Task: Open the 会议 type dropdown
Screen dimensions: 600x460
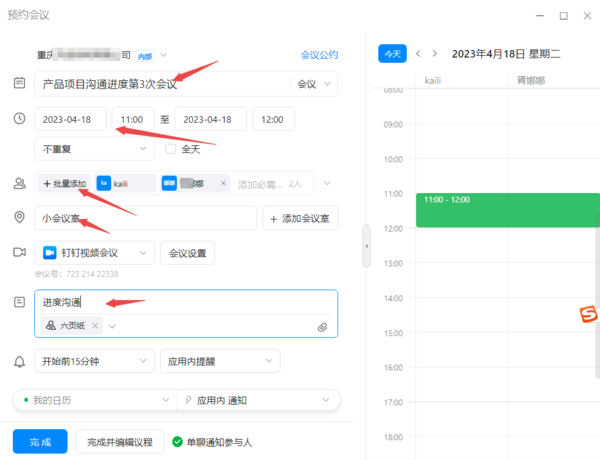Action: click(x=314, y=85)
